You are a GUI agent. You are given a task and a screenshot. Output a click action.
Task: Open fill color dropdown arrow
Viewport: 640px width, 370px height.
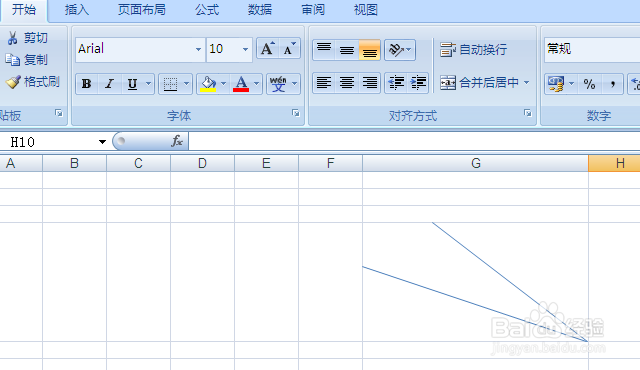pyautogui.click(x=223, y=84)
